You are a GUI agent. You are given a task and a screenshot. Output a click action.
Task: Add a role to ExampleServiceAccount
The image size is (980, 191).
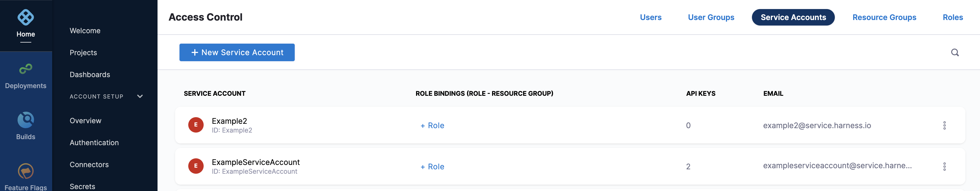pyautogui.click(x=432, y=167)
